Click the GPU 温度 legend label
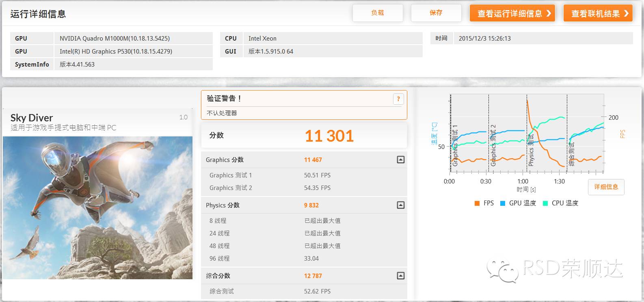Image resolution: width=644 pixels, height=302 pixels. [x=523, y=203]
